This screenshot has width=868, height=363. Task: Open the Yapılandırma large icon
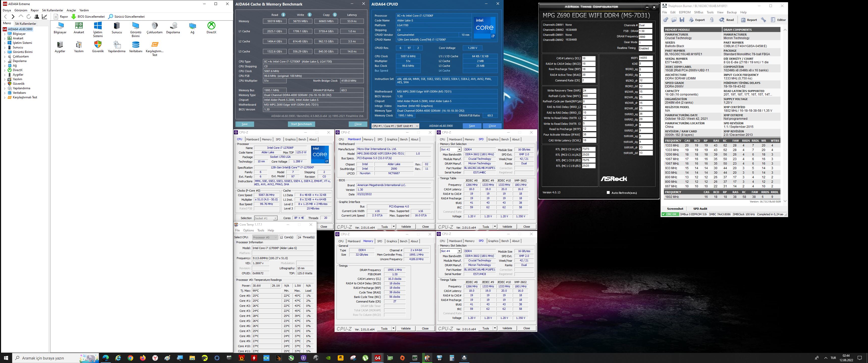[117, 47]
